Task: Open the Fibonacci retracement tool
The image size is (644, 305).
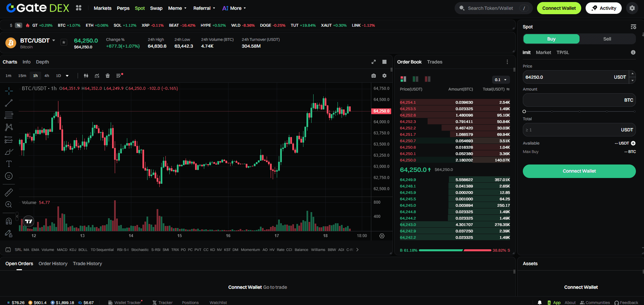Action: (x=9, y=115)
